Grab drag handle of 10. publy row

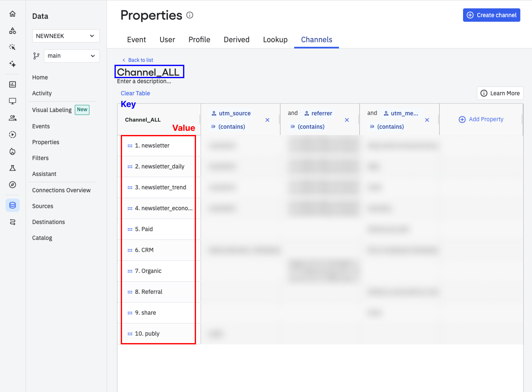click(x=130, y=334)
